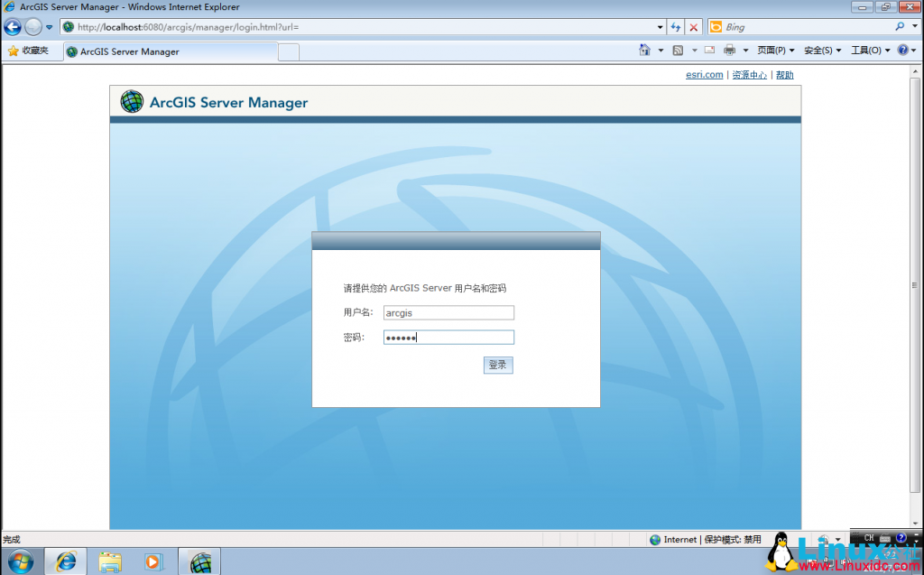The width and height of the screenshot is (924, 575).
Task: Click the Home icon on the toolbar
Action: [x=642, y=50]
